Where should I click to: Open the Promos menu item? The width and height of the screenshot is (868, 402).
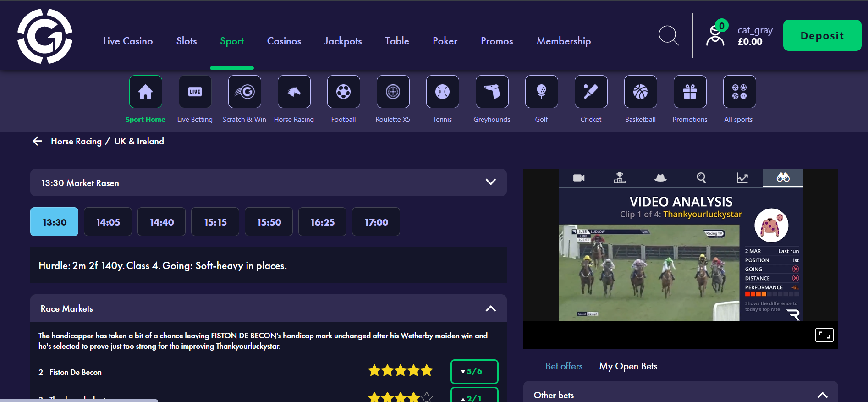(x=497, y=41)
